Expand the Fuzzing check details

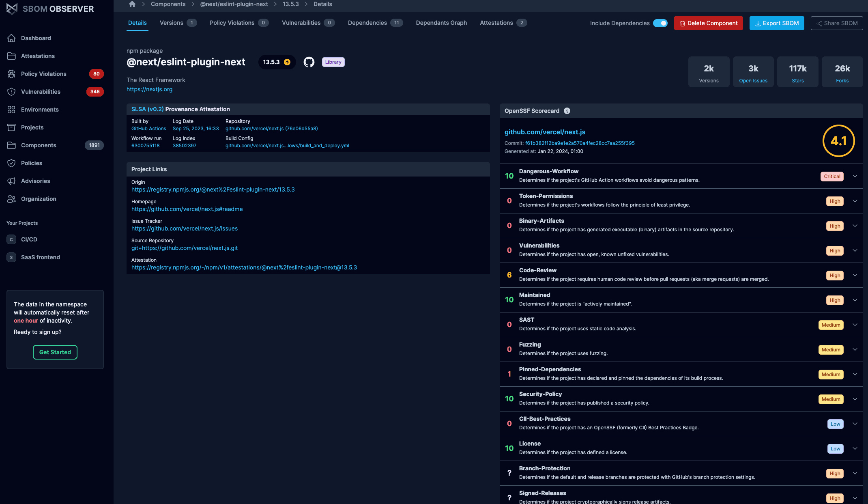coord(855,349)
